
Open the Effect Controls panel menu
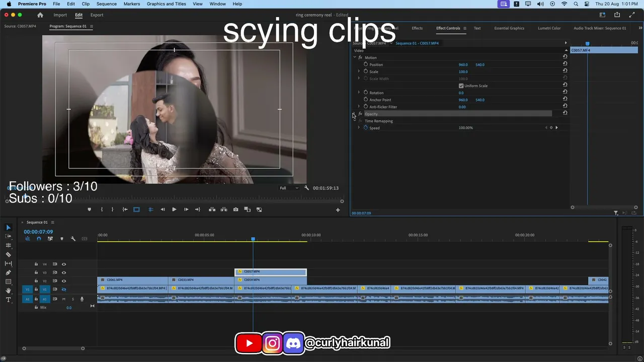[x=464, y=28]
